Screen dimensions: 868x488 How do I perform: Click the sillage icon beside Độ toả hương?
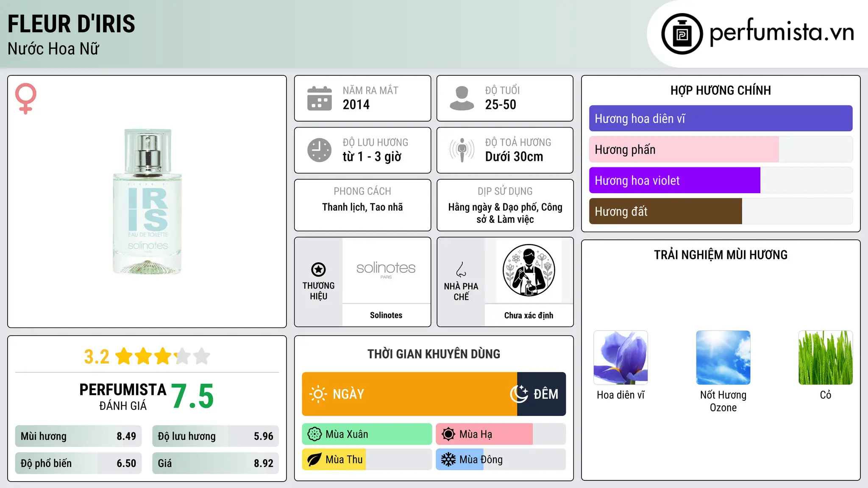tap(462, 150)
